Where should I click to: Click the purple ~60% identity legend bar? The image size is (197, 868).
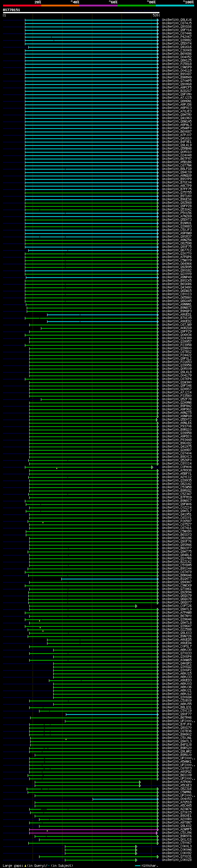point(99,6)
